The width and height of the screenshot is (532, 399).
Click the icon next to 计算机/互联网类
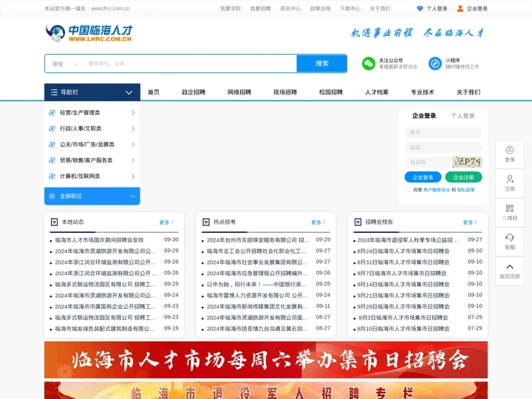click(52, 176)
